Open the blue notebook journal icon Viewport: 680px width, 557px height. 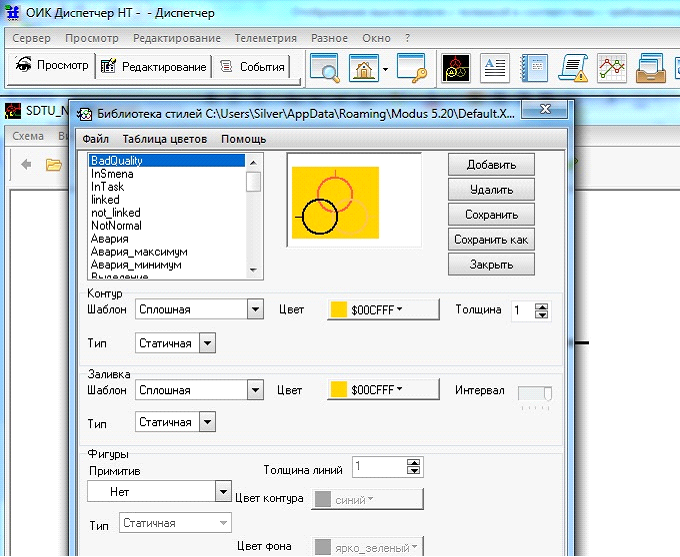535,68
